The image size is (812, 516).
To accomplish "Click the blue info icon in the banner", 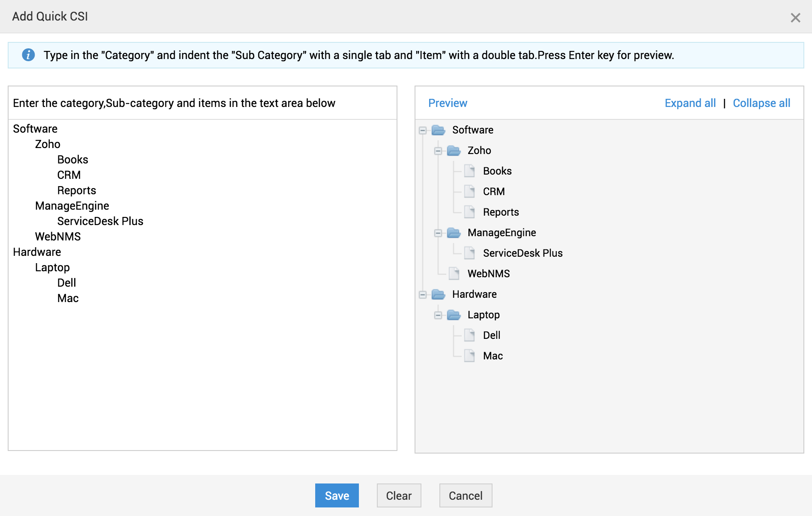I will coord(28,55).
